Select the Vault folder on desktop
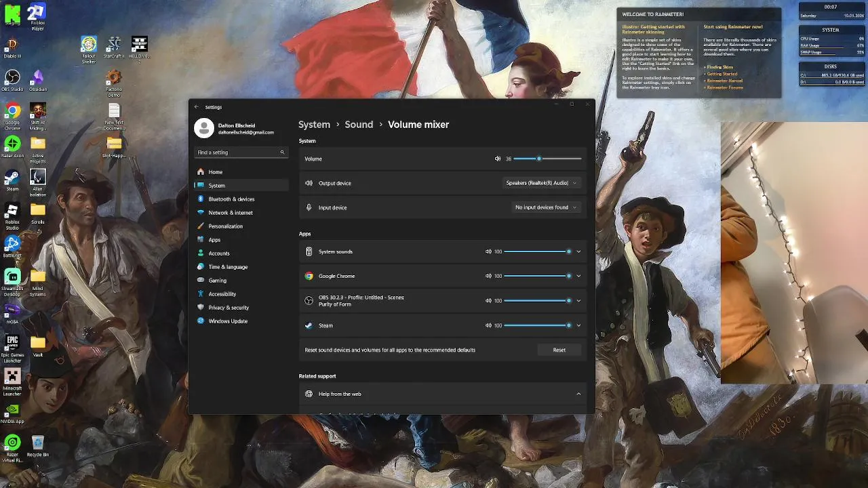 [x=38, y=346]
